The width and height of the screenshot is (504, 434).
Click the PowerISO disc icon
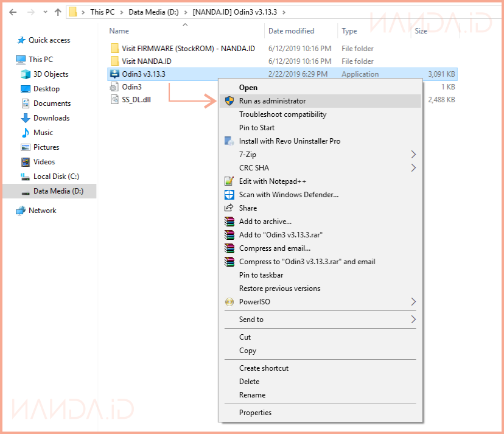[x=229, y=302]
